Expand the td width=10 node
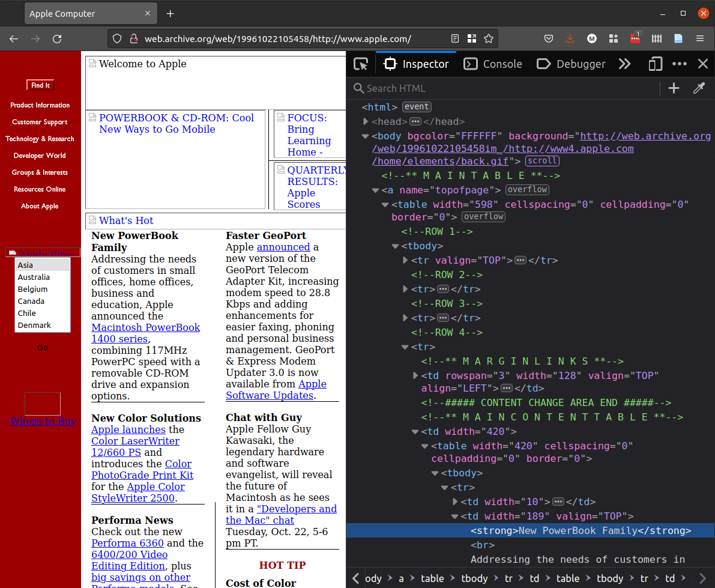 click(454, 502)
